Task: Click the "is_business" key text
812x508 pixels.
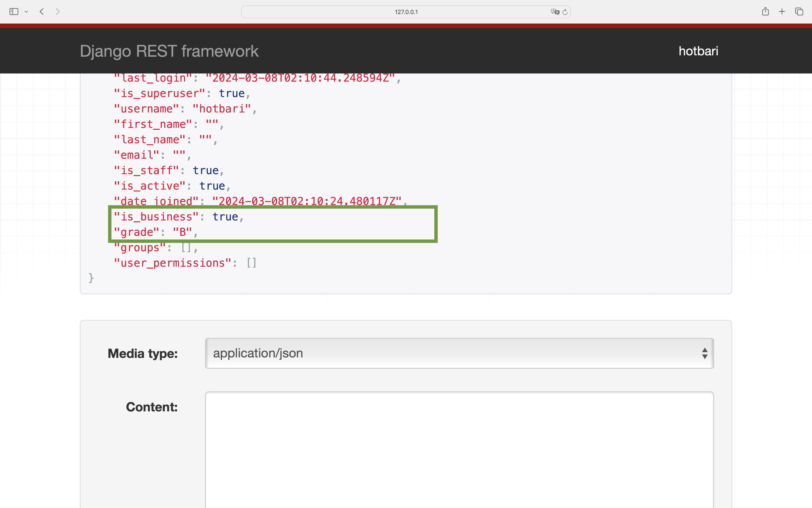Action: tap(156, 217)
